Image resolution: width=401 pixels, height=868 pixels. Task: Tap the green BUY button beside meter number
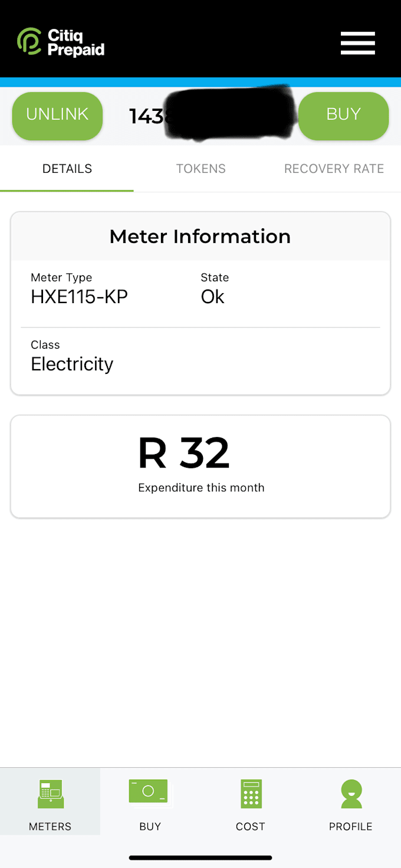coord(343,116)
